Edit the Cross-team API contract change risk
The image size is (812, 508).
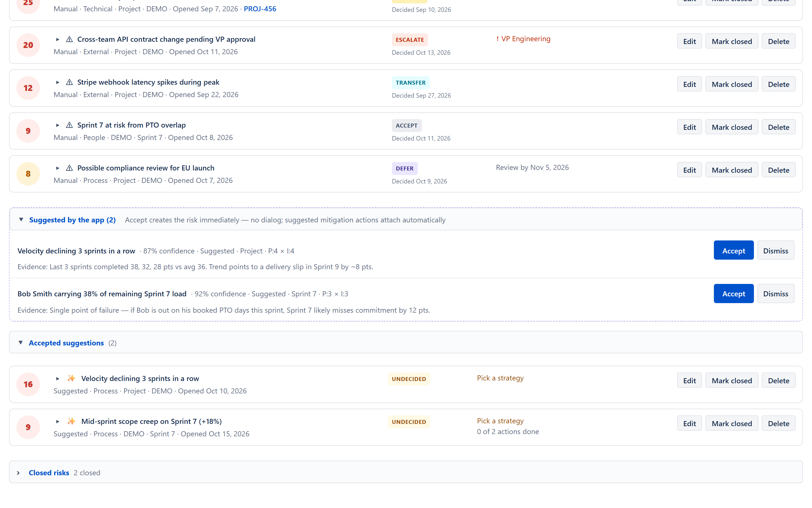coord(689,41)
